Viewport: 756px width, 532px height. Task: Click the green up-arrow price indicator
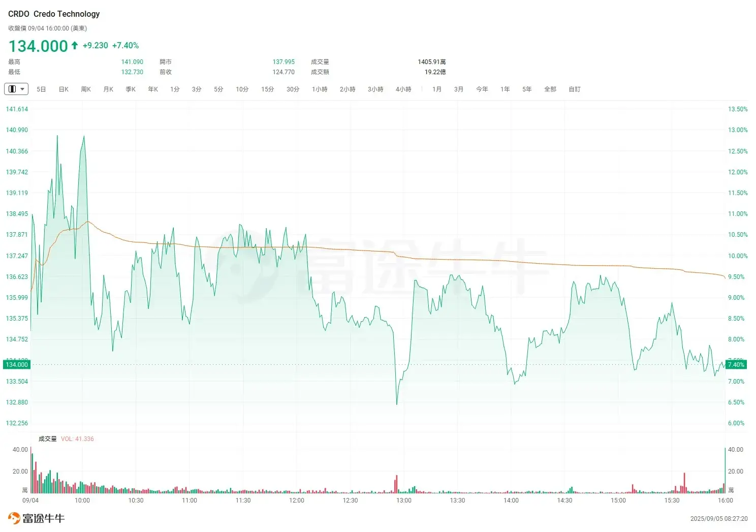pyautogui.click(x=75, y=45)
